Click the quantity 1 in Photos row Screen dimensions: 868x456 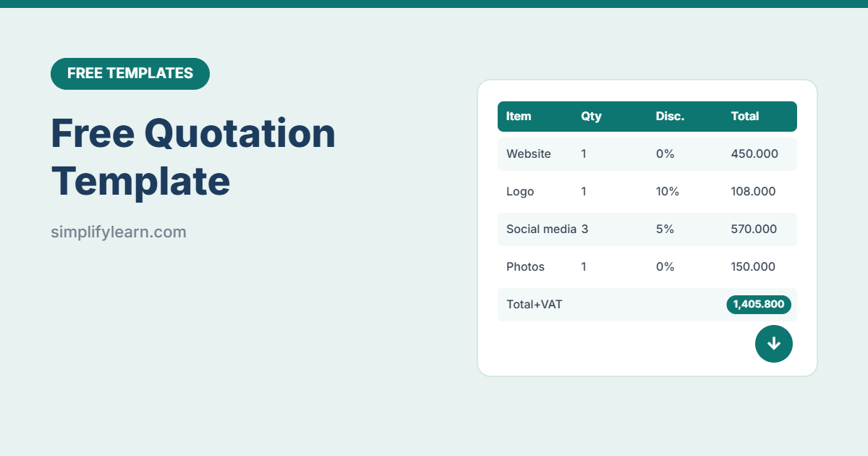coord(584,267)
